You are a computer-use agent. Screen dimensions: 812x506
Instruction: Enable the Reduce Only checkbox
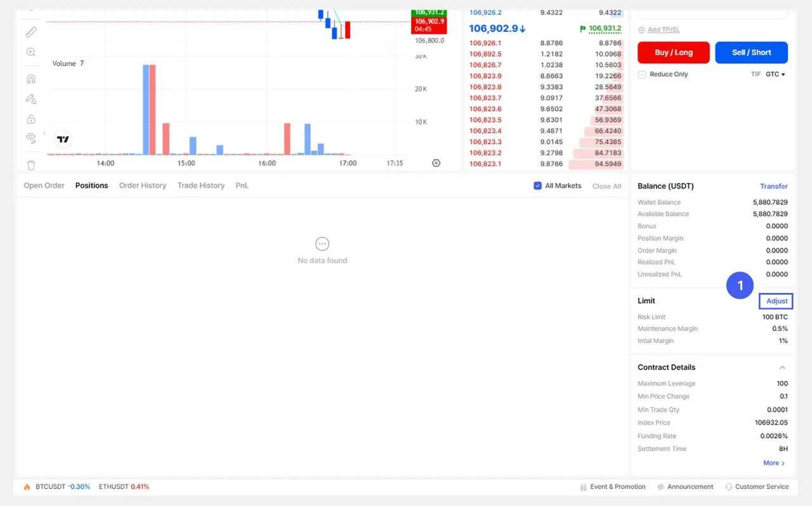pyautogui.click(x=642, y=74)
